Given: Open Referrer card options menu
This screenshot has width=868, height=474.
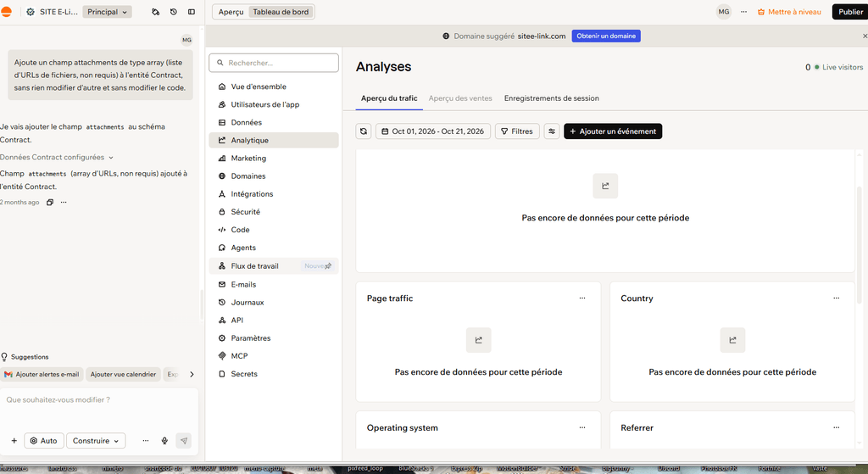Looking at the screenshot, I should coord(836,427).
